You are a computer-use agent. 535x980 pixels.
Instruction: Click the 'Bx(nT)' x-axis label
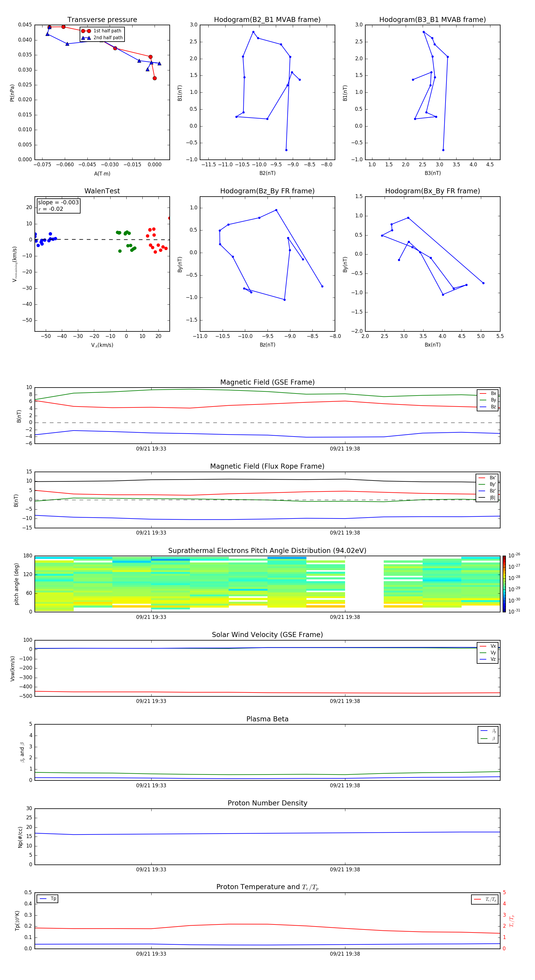pyautogui.click(x=432, y=345)
